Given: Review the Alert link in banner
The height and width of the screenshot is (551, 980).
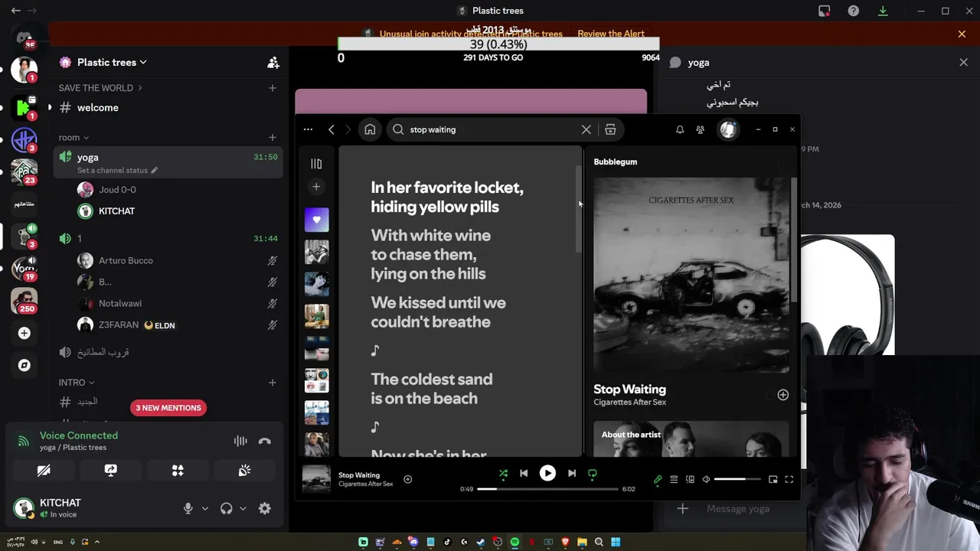Looking at the screenshot, I should click(x=611, y=34).
